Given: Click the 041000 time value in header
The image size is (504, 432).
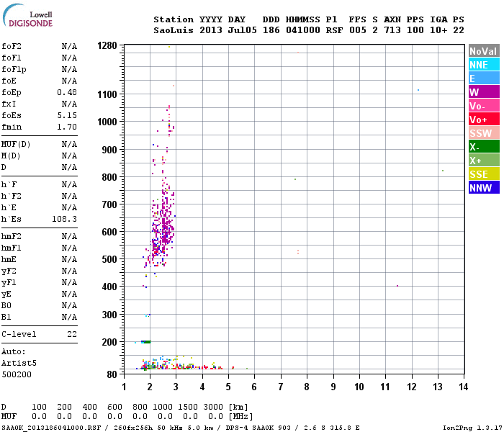Looking at the screenshot, I should click(303, 30).
